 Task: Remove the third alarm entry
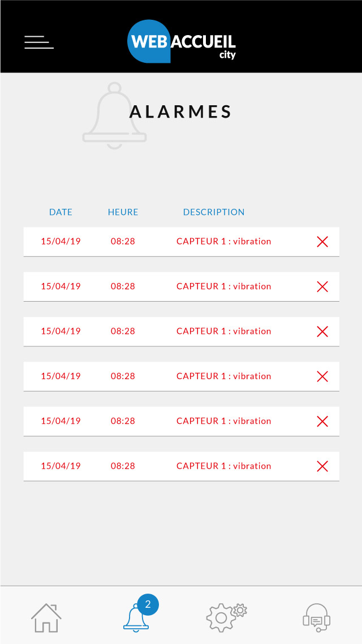pyautogui.click(x=322, y=332)
